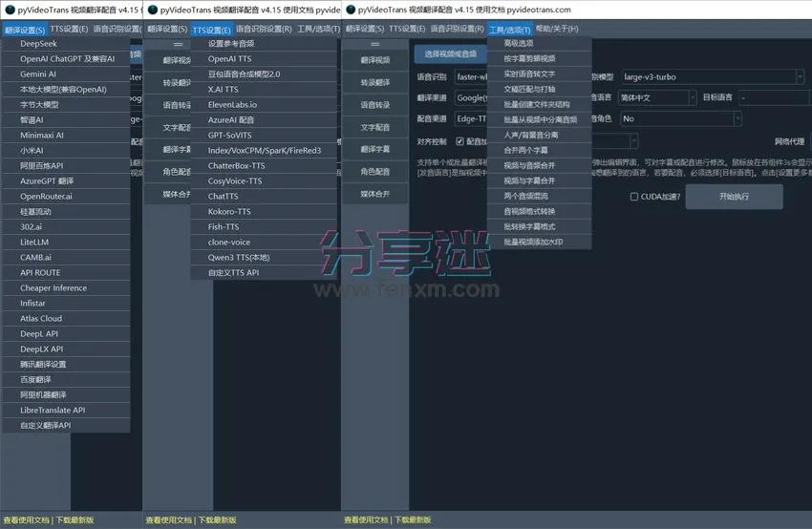Select GPT-SoVITS menu entry
The height and width of the screenshot is (529, 812).
point(264,136)
